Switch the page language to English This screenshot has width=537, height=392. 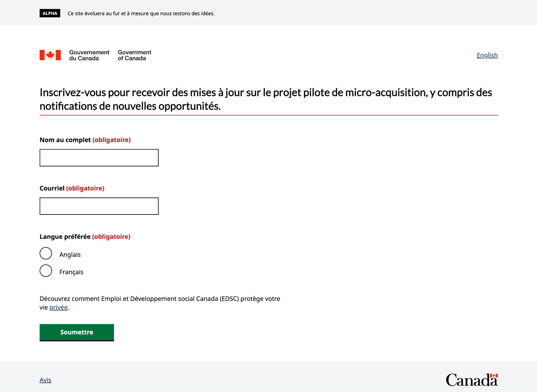pyautogui.click(x=487, y=55)
